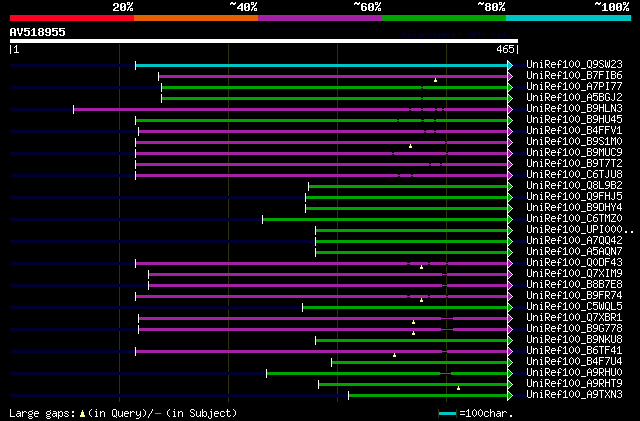
Task: Click the green arrowhead ending the A7PI77 alignment
Action: 510,87
